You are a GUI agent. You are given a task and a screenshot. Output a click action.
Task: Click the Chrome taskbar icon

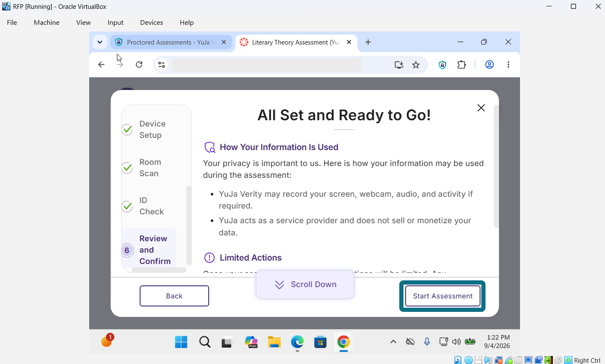(x=344, y=342)
